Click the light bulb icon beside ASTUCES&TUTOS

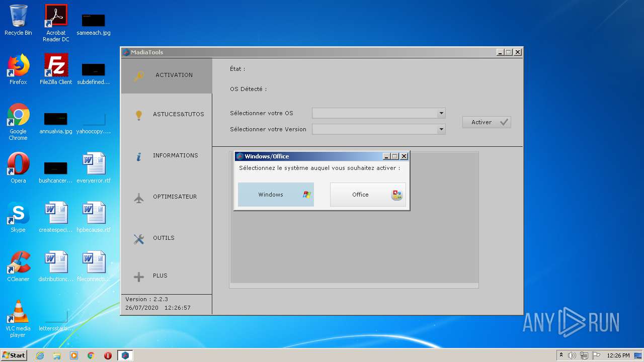coord(139,115)
